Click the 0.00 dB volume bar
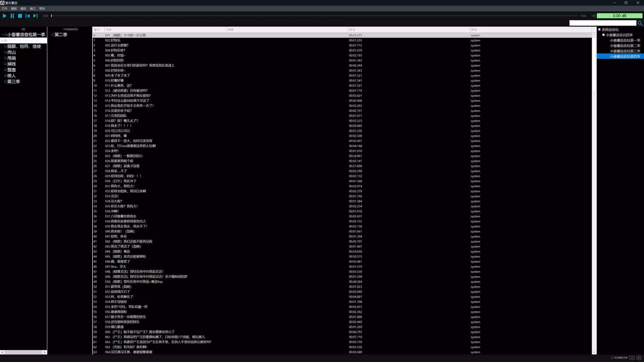644x362 pixels. pyautogui.click(x=619, y=16)
